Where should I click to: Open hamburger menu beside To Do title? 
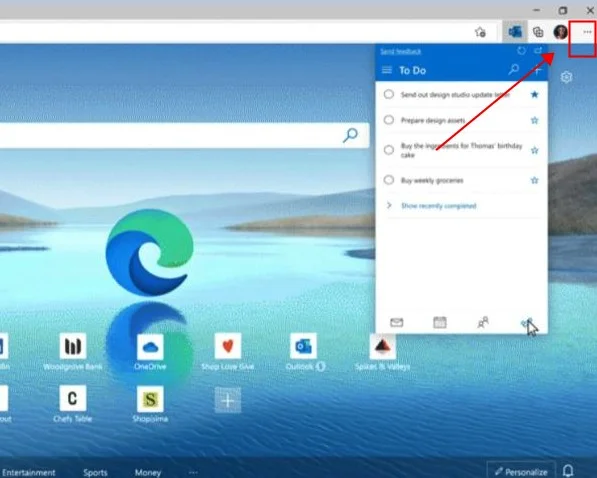[387, 70]
